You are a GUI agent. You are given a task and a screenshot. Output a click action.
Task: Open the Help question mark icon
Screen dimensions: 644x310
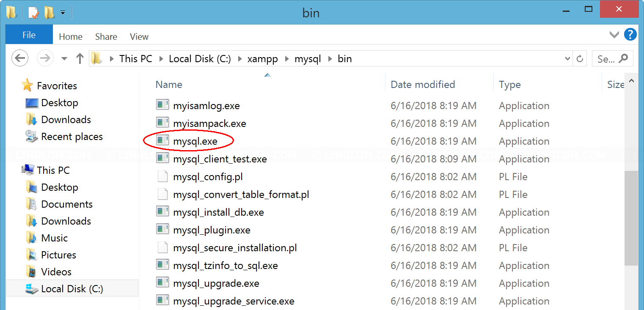click(630, 35)
